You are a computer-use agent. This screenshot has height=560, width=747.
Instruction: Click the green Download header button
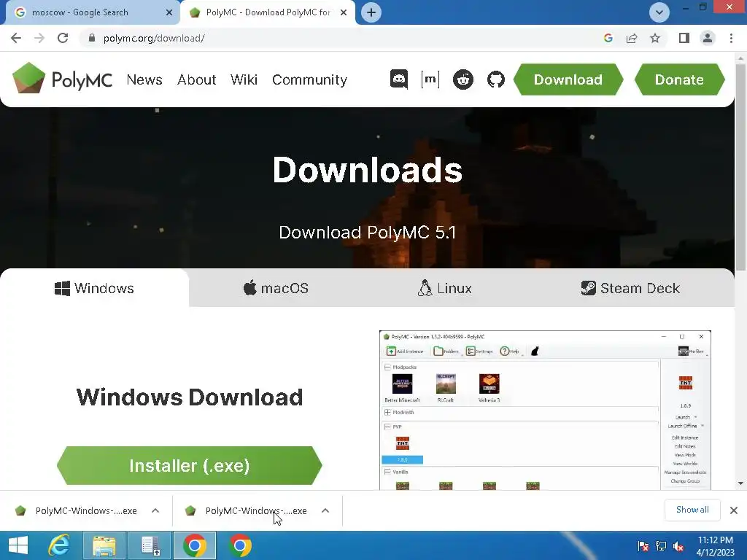(x=568, y=79)
